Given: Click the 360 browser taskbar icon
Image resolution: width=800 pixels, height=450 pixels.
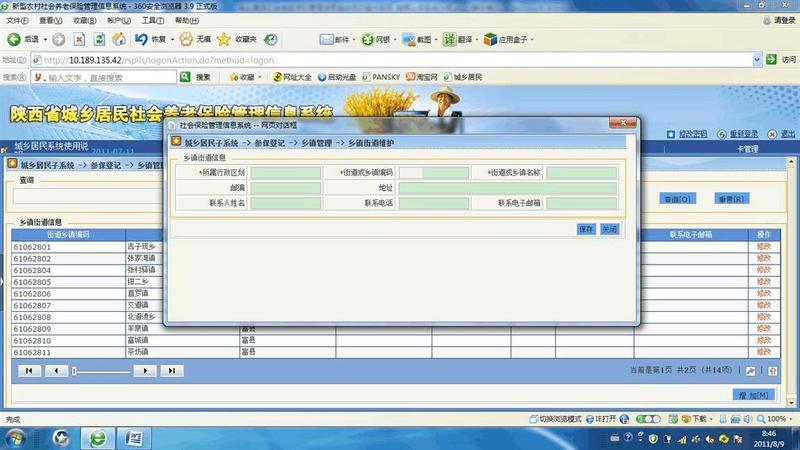Looking at the screenshot, I should pyautogui.click(x=98, y=438).
